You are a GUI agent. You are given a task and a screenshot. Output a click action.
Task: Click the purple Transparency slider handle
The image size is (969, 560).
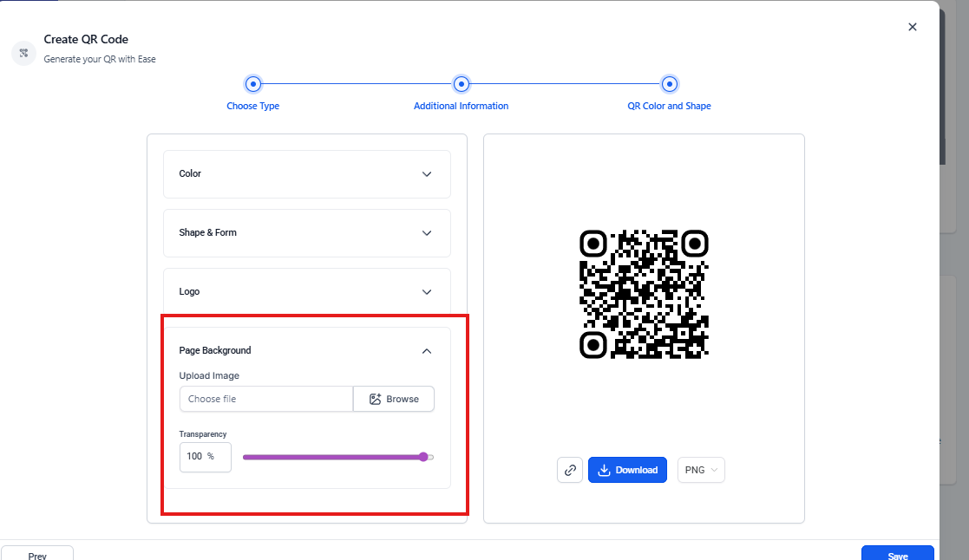[x=423, y=457]
